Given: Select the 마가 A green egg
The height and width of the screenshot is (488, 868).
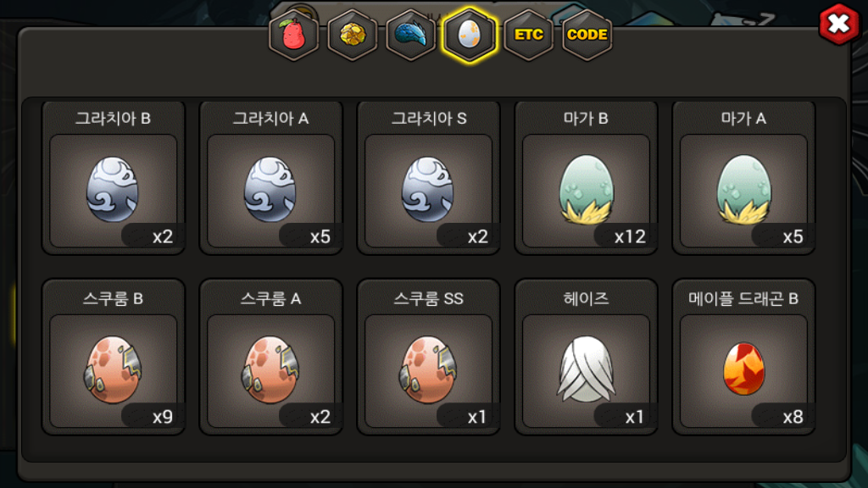Looking at the screenshot, I should pos(743,178).
